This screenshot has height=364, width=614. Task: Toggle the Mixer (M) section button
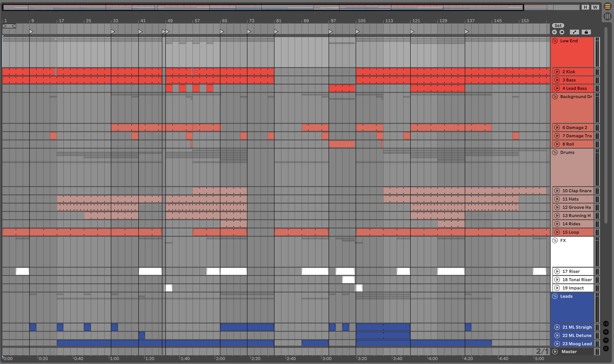click(606, 340)
